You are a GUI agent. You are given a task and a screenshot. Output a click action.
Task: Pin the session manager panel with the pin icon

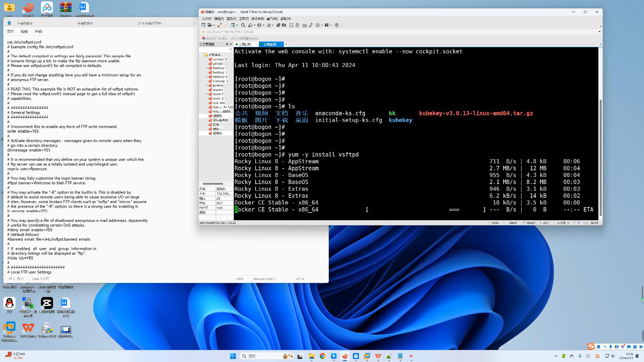tap(227, 44)
